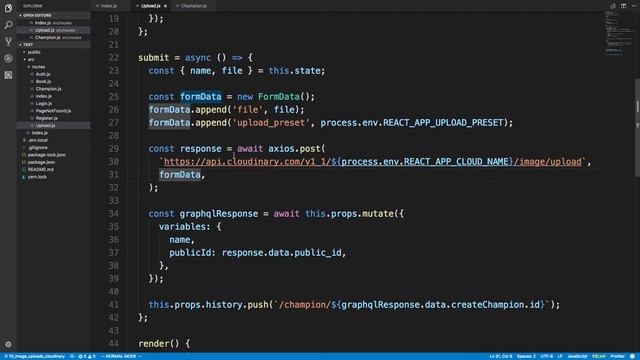Open README.md file

(x=40, y=170)
